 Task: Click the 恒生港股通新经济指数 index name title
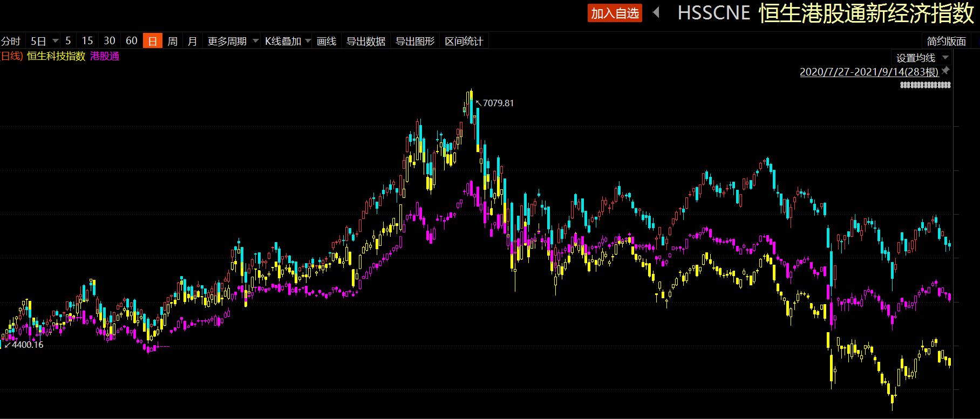click(x=866, y=13)
